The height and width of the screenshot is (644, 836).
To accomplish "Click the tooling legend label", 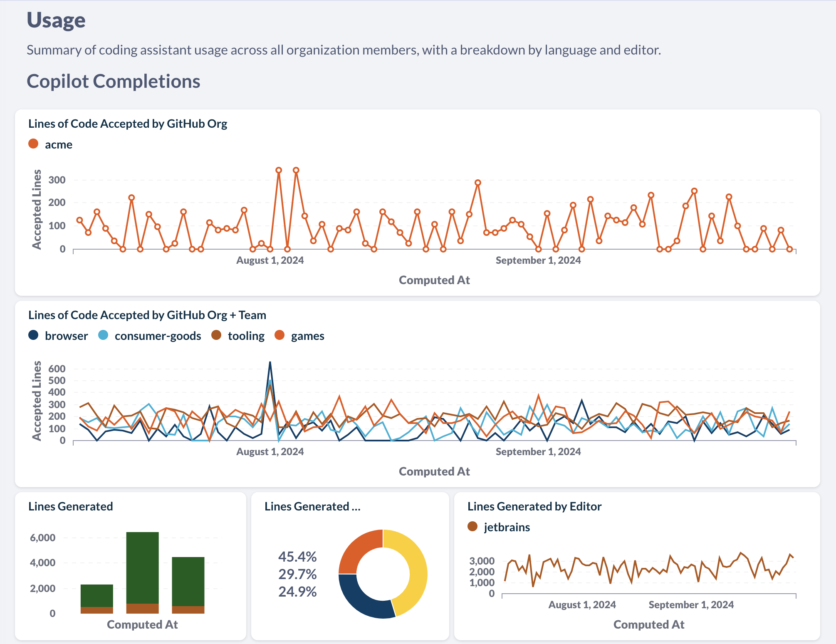I will (x=246, y=336).
